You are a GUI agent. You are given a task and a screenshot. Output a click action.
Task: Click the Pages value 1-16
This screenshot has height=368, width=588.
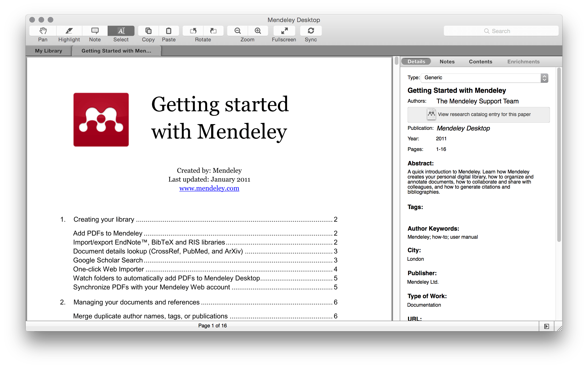[x=441, y=149]
